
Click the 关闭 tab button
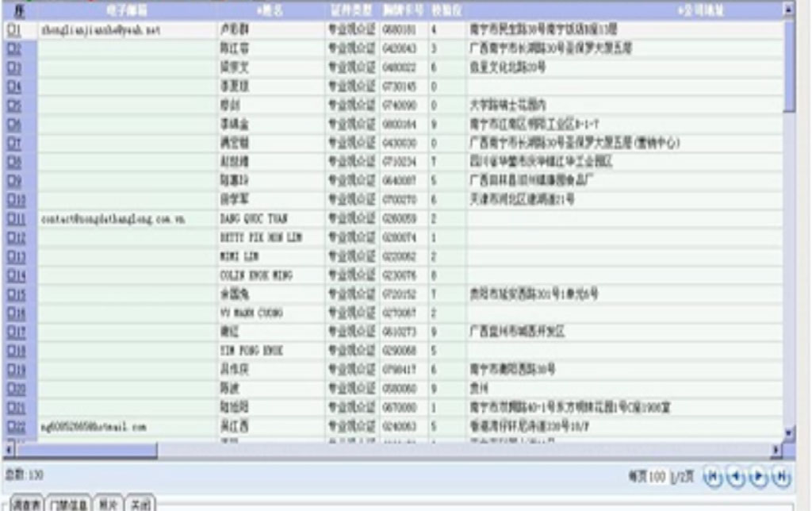140,504
